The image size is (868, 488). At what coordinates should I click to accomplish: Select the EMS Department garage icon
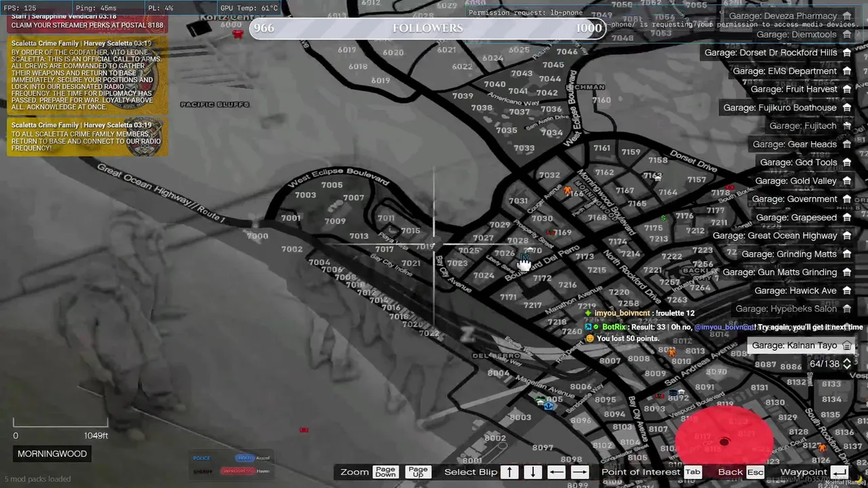pos(847,70)
